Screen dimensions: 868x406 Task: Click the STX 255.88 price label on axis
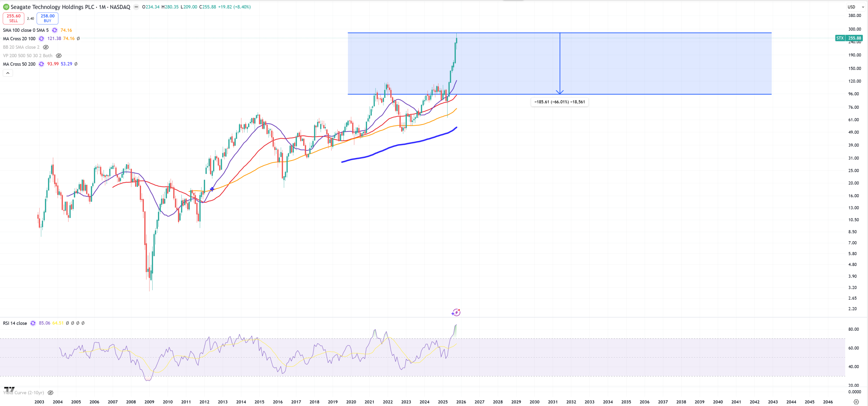849,38
